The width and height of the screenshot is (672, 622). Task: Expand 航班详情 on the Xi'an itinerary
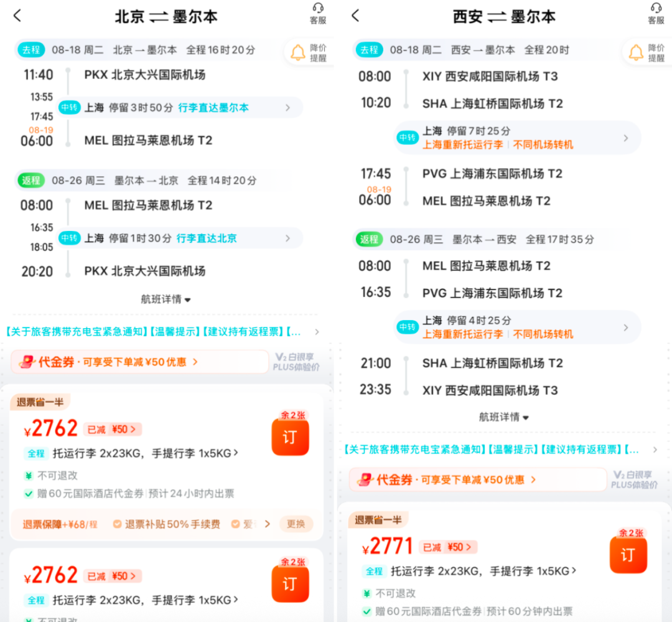click(x=504, y=417)
